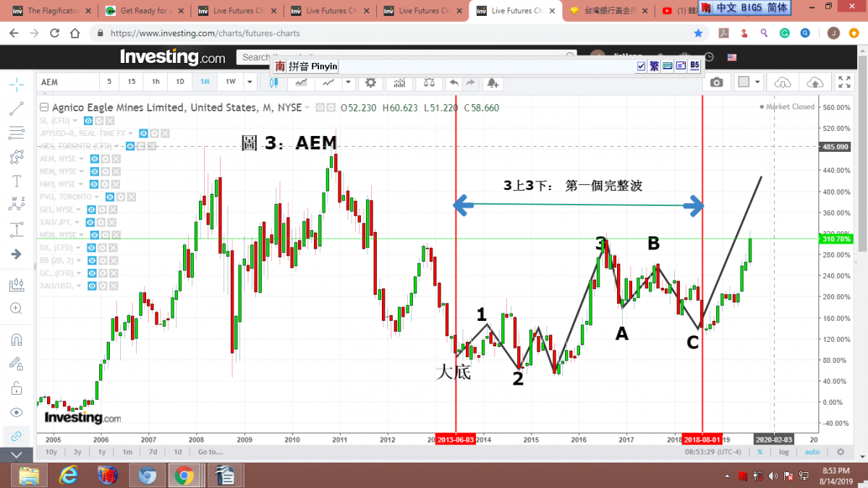
Task: Toggle visibility of PVG, TORONTO series
Action: [x=111, y=197]
